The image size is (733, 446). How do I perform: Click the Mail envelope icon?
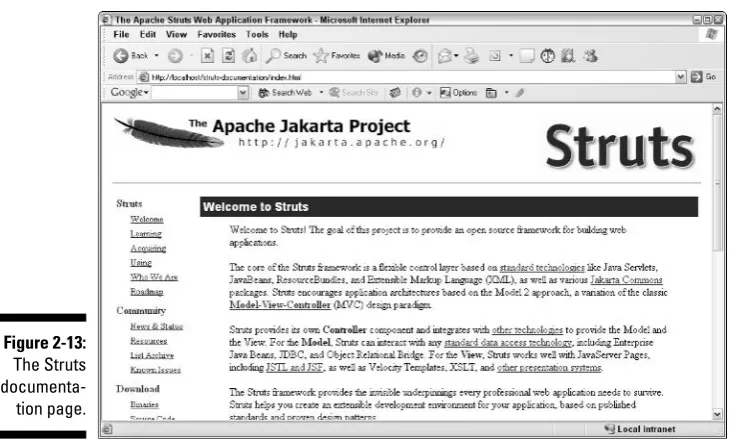click(x=444, y=56)
